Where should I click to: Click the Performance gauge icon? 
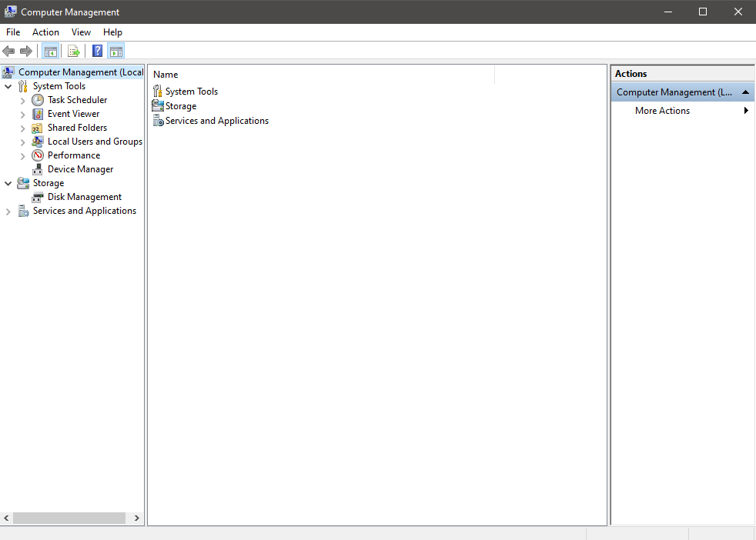38,155
